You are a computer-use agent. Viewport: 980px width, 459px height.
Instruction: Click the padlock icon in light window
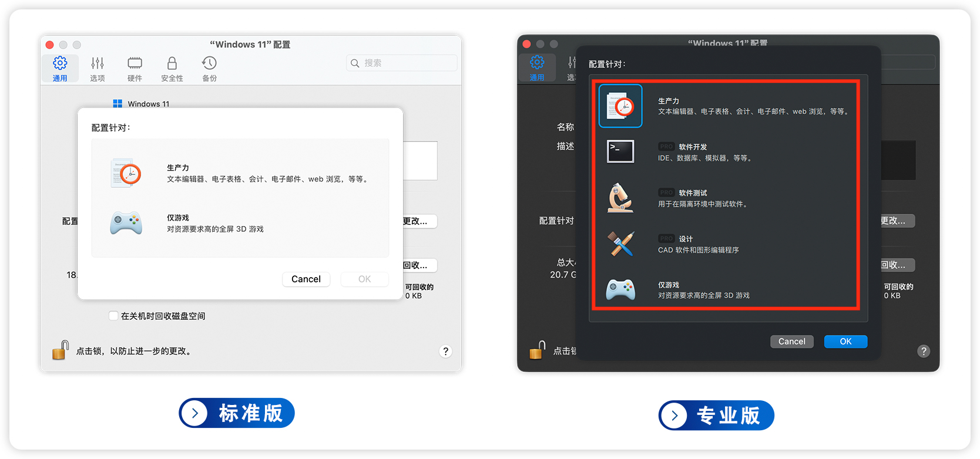(x=60, y=350)
